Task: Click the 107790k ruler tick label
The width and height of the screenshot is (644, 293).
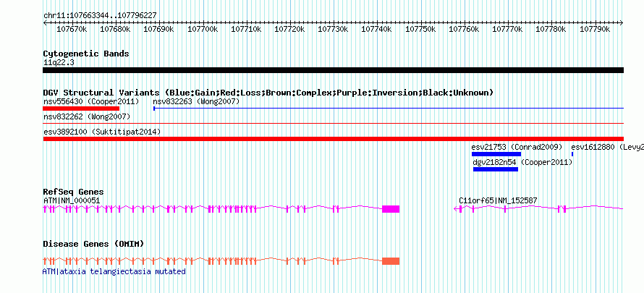Action: (x=594, y=29)
